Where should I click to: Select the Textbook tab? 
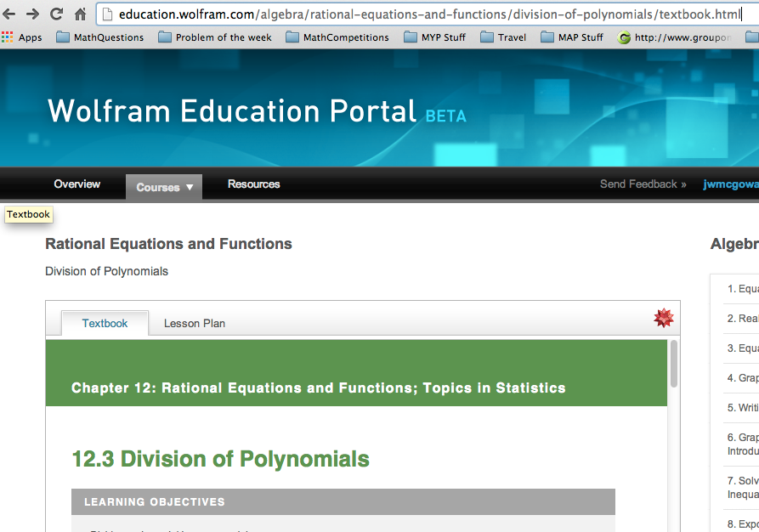point(105,323)
